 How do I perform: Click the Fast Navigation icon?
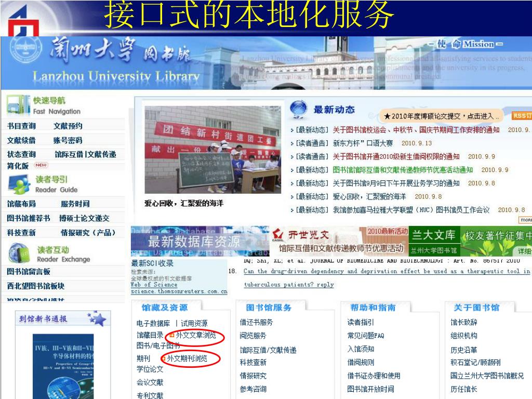tap(18, 105)
